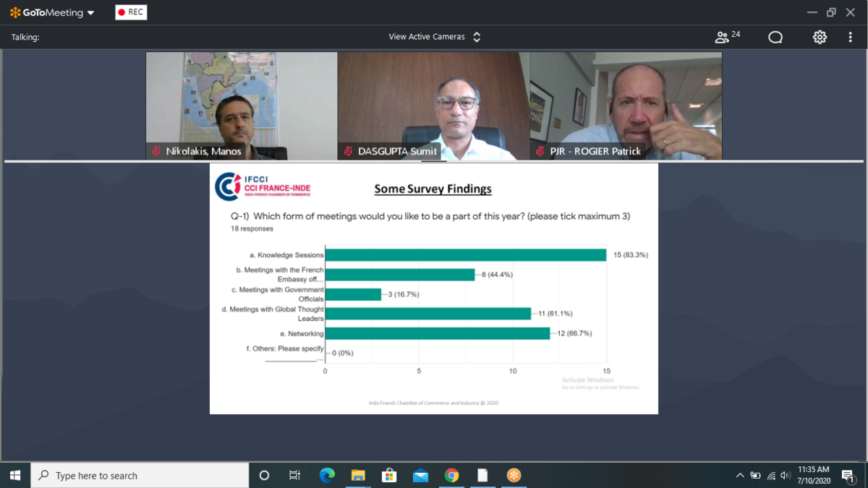Open the three-dot more options menu
Screen dimensions: 868x488
850,38
